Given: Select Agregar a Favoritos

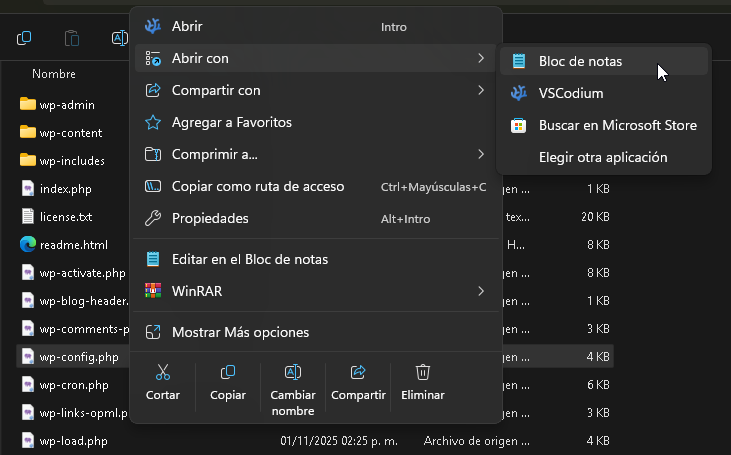Looking at the screenshot, I should point(316,122).
